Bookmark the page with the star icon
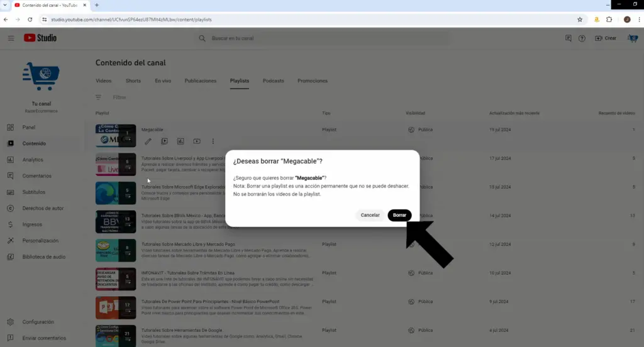The height and width of the screenshot is (347, 644). tap(579, 19)
